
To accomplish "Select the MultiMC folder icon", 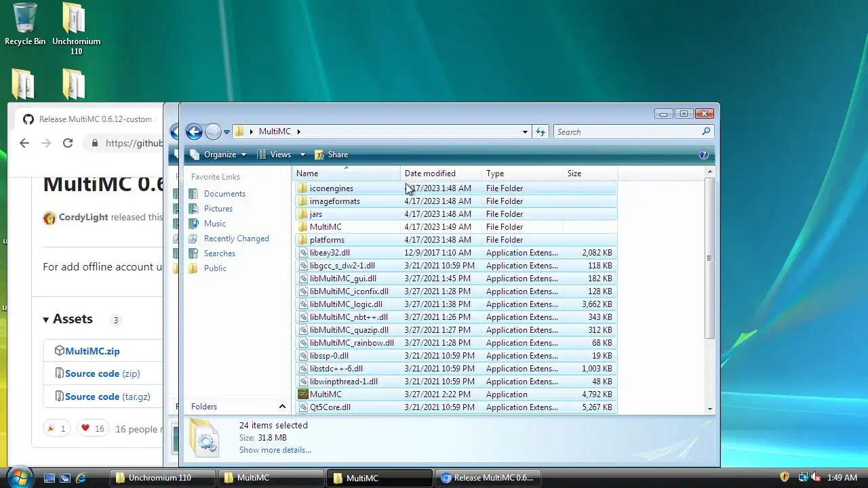I will (303, 227).
